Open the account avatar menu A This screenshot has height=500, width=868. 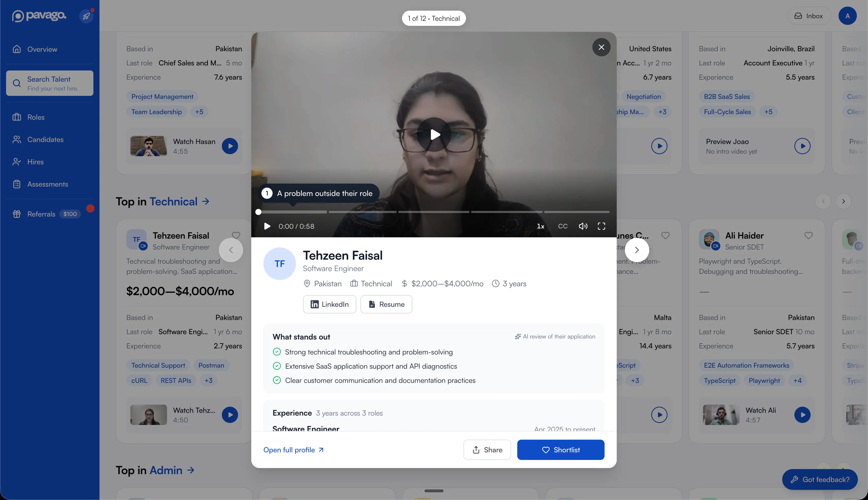pos(847,16)
